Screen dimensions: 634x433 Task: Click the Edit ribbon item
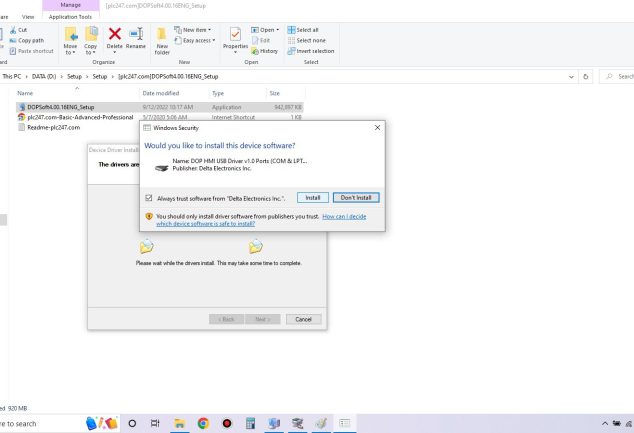(x=261, y=40)
